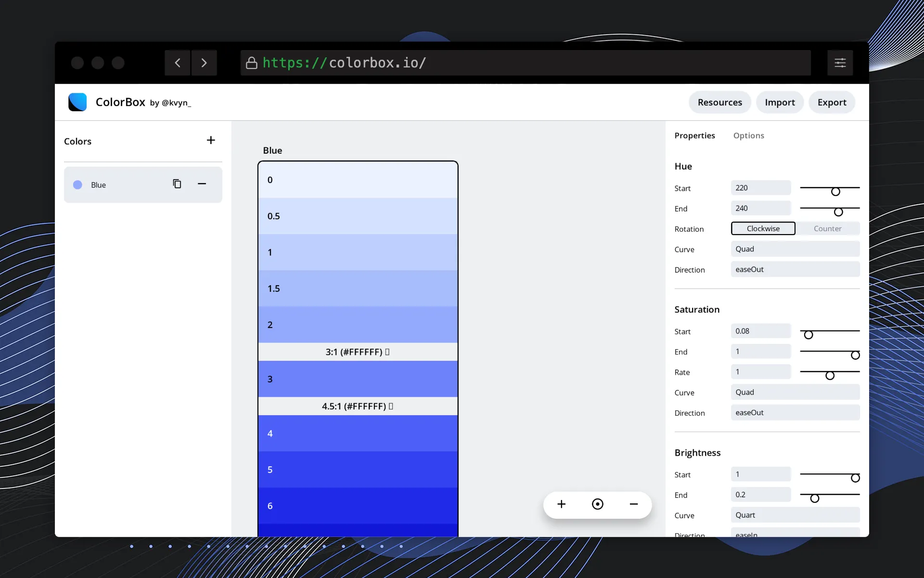This screenshot has width=924, height=578.
Task: Click the Hue End slider handle
Action: (x=838, y=212)
